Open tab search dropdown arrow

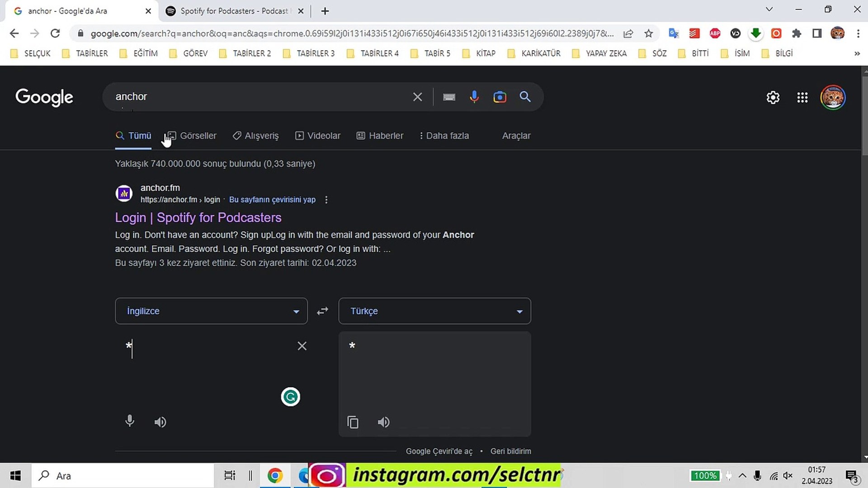(x=769, y=9)
